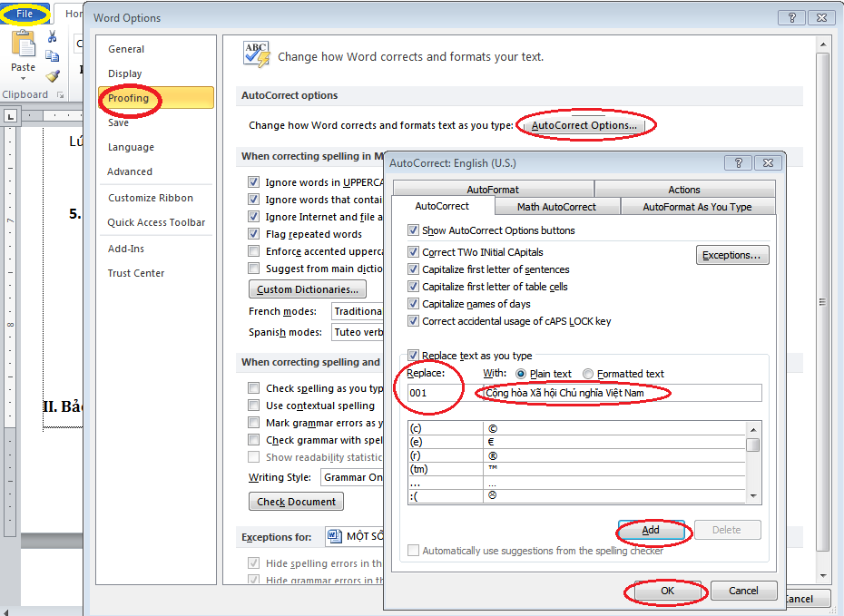Open Word Options help question mark
This screenshot has width=844, height=616.
click(791, 18)
